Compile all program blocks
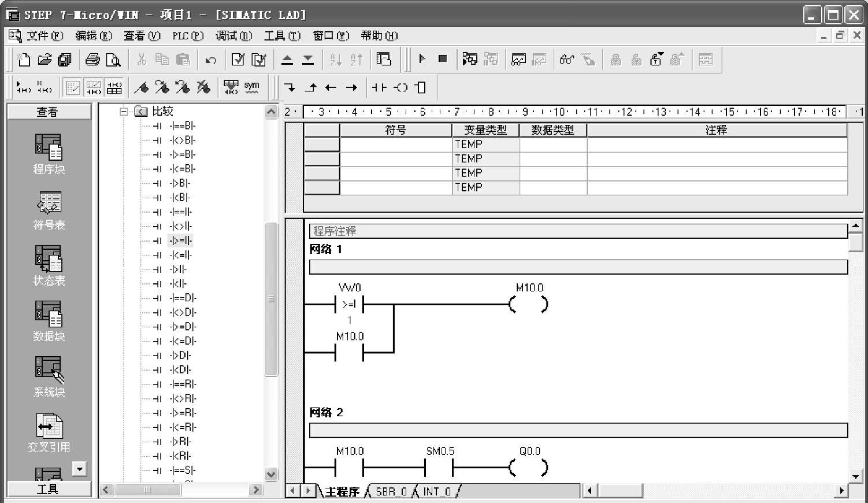This screenshot has width=868, height=503. point(259,60)
